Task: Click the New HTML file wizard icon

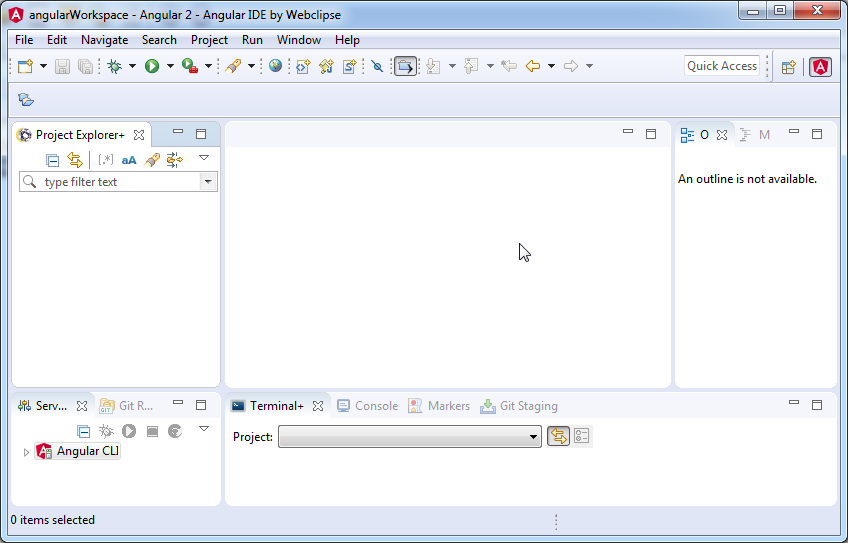Action: 303,66
